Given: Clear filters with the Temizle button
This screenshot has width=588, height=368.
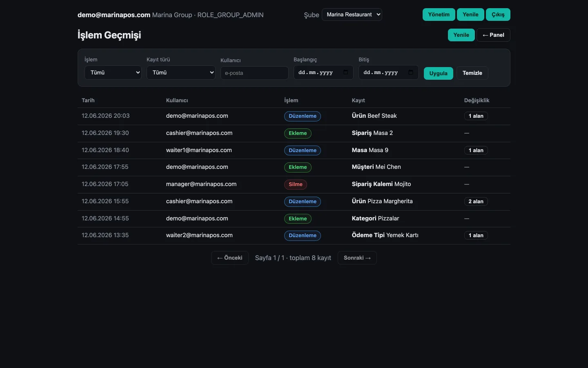Looking at the screenshot, I should pos(472,73).
